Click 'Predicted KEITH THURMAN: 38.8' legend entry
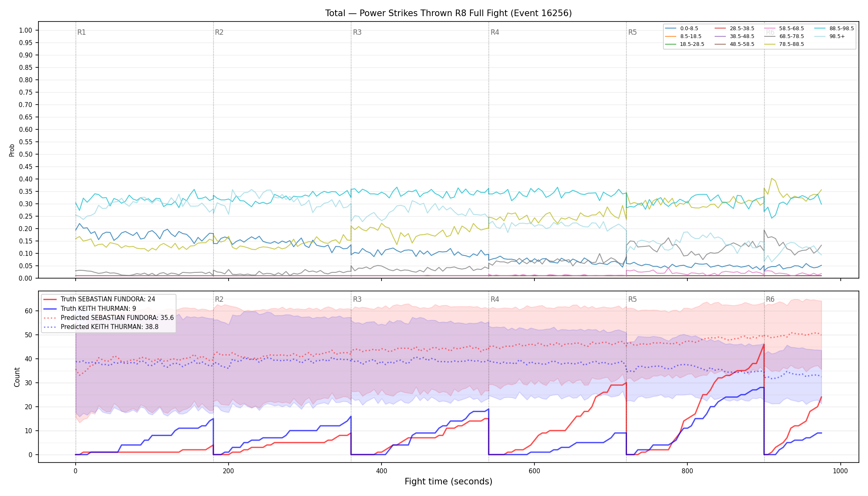The height and width of the screenshot is (496, 868). pyautogui.click(x=101, y=327)
